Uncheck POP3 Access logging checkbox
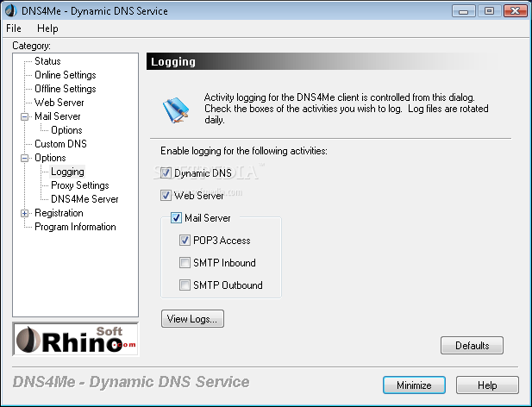Image resolution: width=532 pixels, height=407 pixels. click(185, 240)
